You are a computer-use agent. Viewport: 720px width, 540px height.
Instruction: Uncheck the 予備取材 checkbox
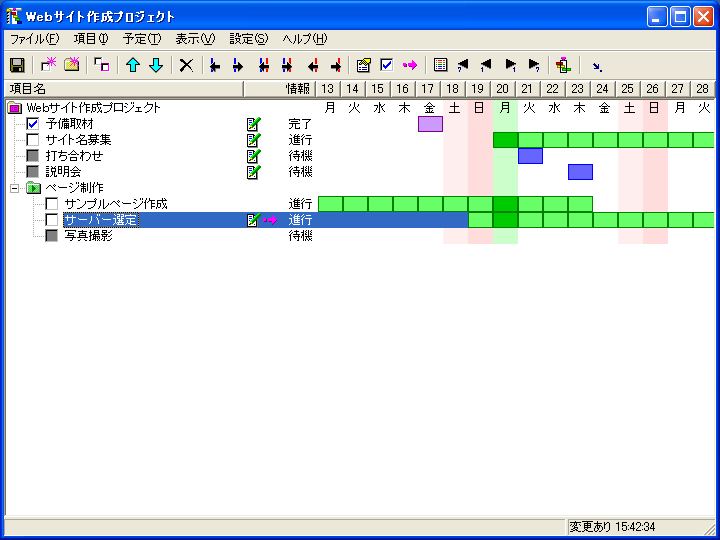tap(33, 124)
